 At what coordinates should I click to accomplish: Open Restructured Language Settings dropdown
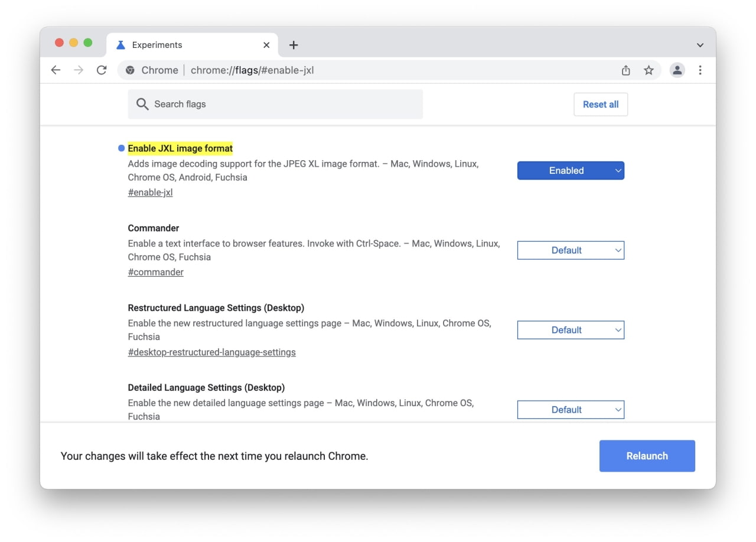[x=571, y=330]
